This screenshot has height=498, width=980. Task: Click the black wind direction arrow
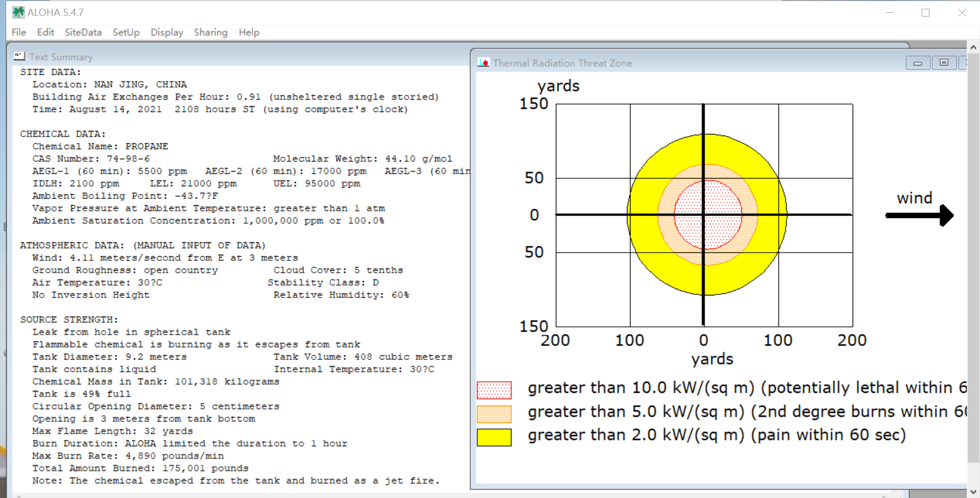[x=920, y=215]
